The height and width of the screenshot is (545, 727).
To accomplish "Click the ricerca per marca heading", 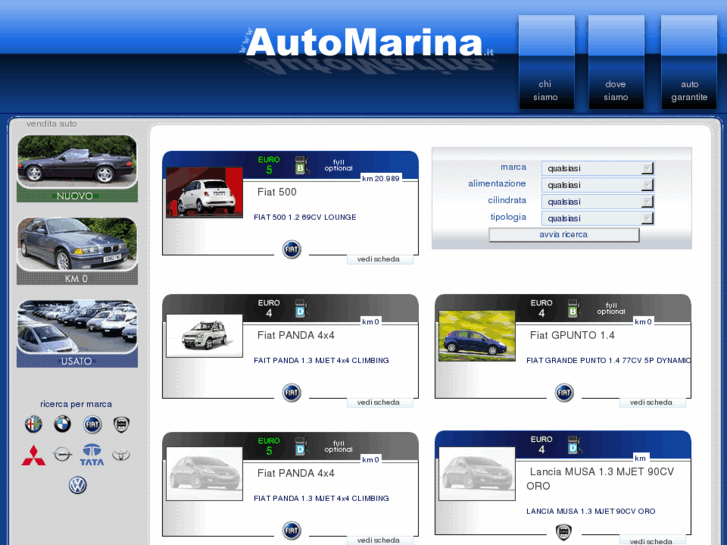I will (76, 404).
